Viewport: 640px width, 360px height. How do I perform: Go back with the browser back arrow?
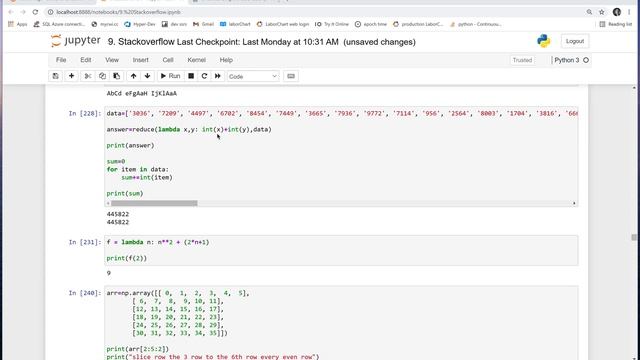coord(11,12)
